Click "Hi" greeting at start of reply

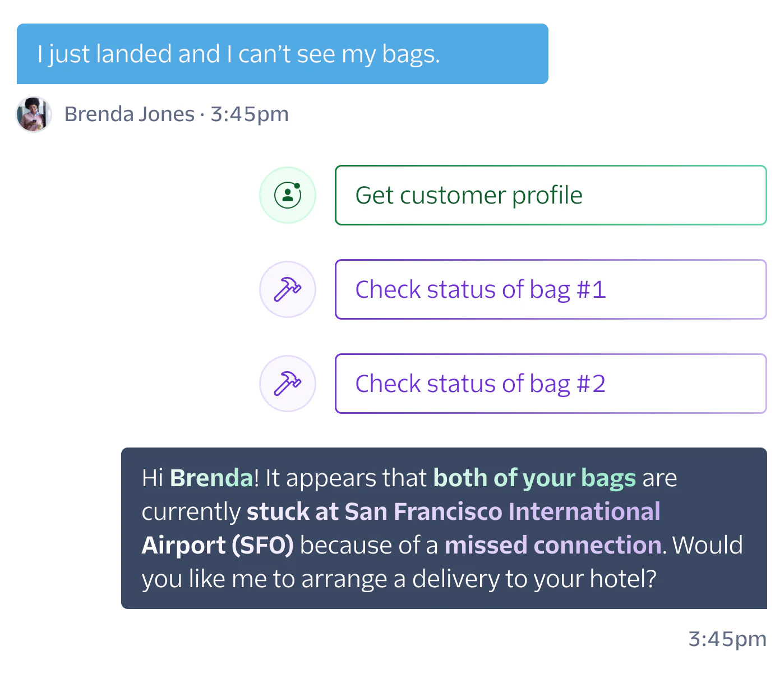[x=152, y=478]
